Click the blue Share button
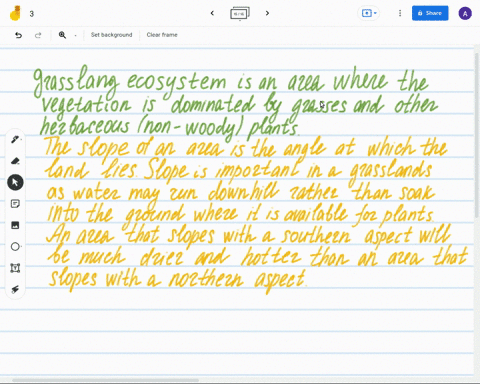This screenshot has width=480, height=384. tap(430, 13)
